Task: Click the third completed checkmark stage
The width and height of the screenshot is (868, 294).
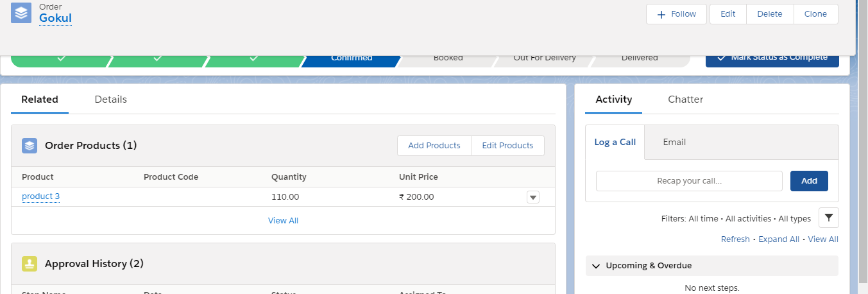Action: coord(255,59)
